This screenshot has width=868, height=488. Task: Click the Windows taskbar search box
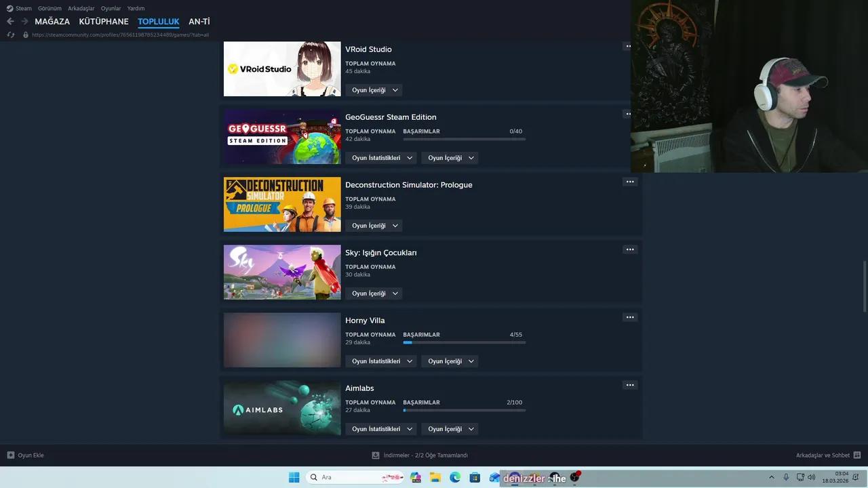point(355,477)
